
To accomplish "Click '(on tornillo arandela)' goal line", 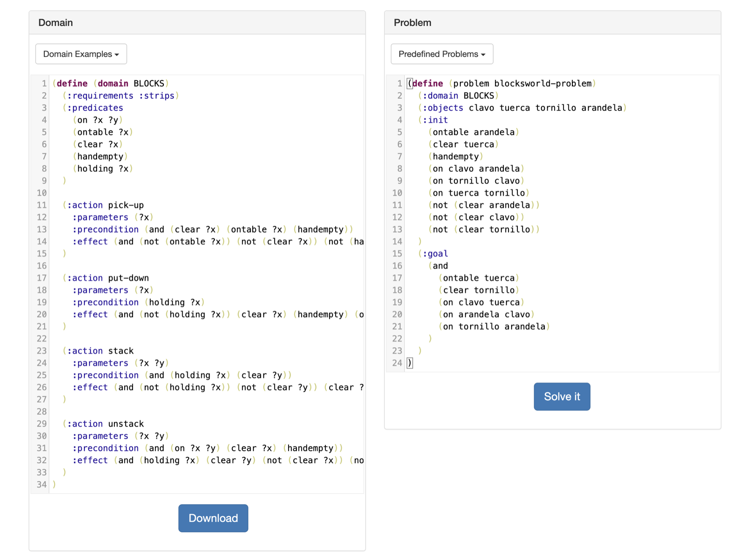I will tap(494, 326).
